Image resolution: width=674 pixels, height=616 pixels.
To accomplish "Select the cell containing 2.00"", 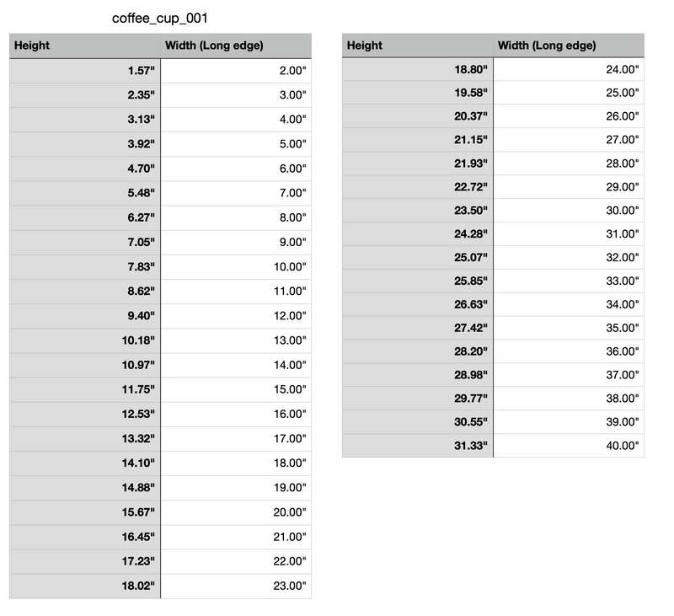I will (x=236, y=71).
